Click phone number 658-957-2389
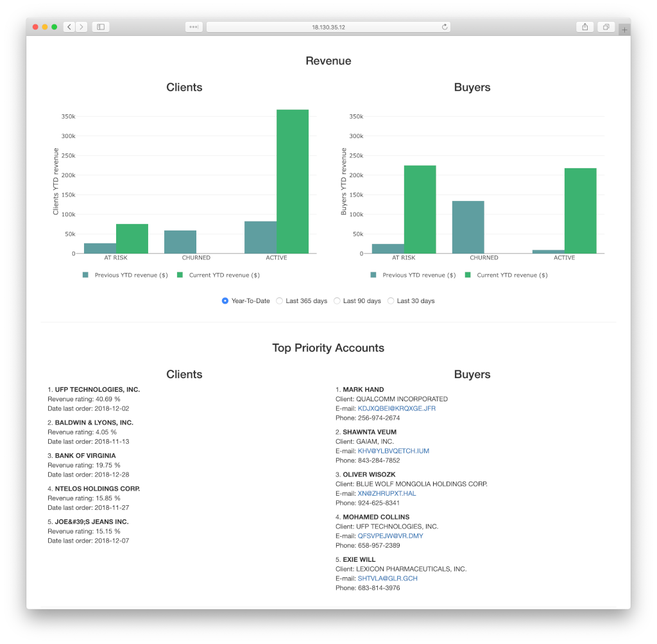This screenshot has width=657, height=644. pyautogui.click(x=379, y=546)
